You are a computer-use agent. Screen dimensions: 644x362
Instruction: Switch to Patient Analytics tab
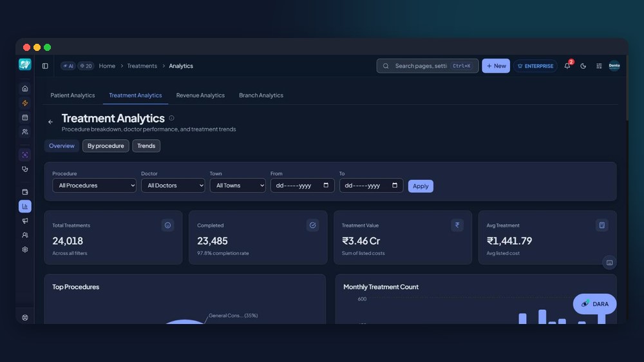pos(73,95)
